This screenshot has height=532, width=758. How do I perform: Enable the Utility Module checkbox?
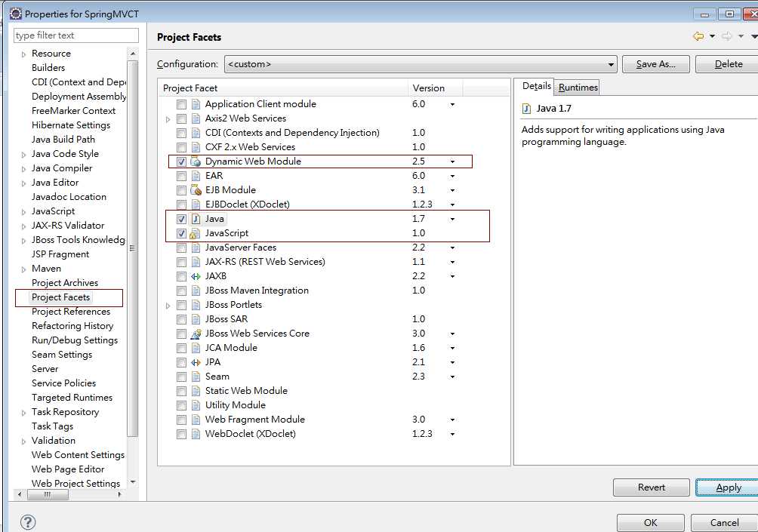click(181, 405)
